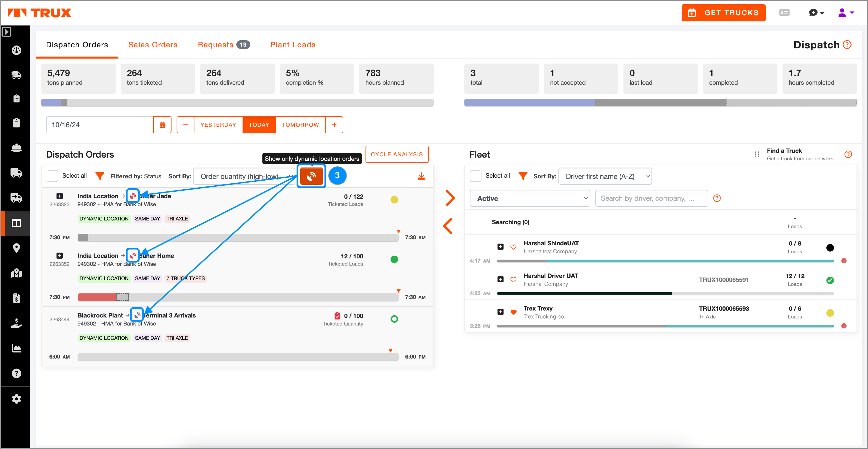Open the calendar date picker icon
The height and width of the screenshot is (449, 868).
point(162,125)
